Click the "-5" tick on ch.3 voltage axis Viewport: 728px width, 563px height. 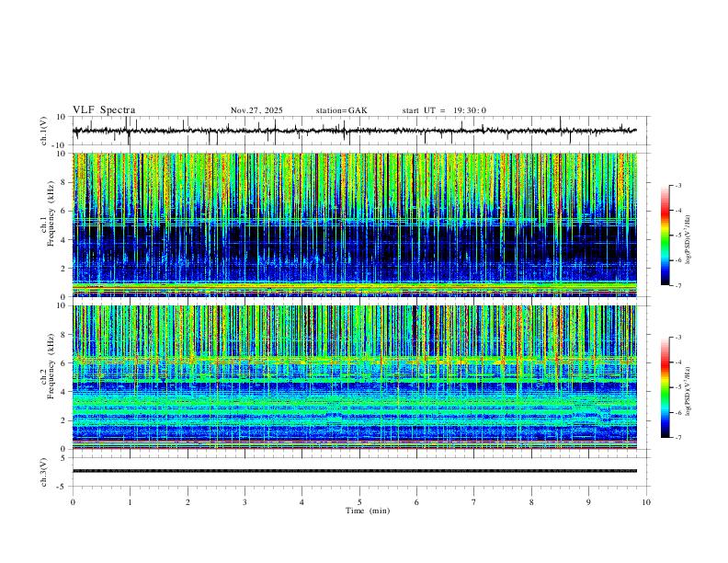(x=63, y=487)
